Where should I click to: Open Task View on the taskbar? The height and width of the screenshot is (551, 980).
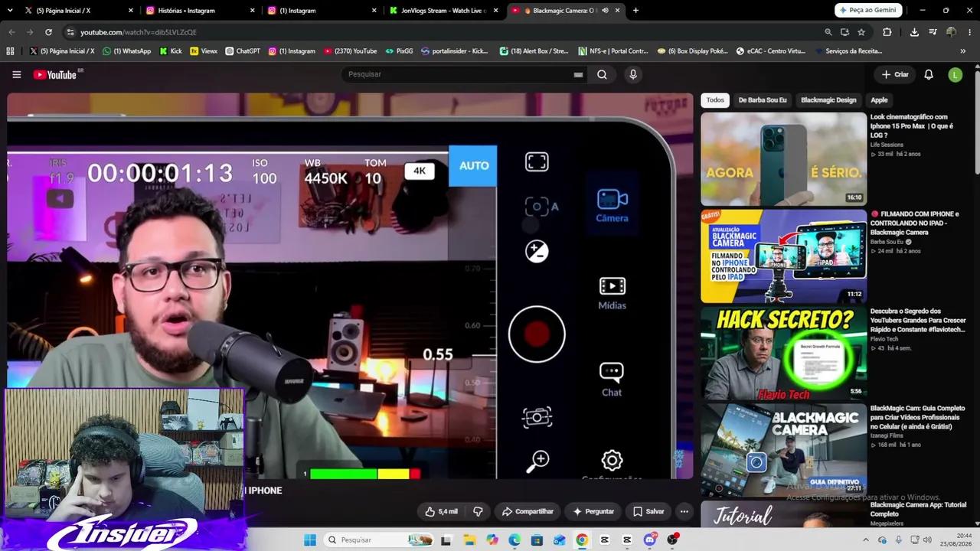pyautogui.click(x=446, y=540)
